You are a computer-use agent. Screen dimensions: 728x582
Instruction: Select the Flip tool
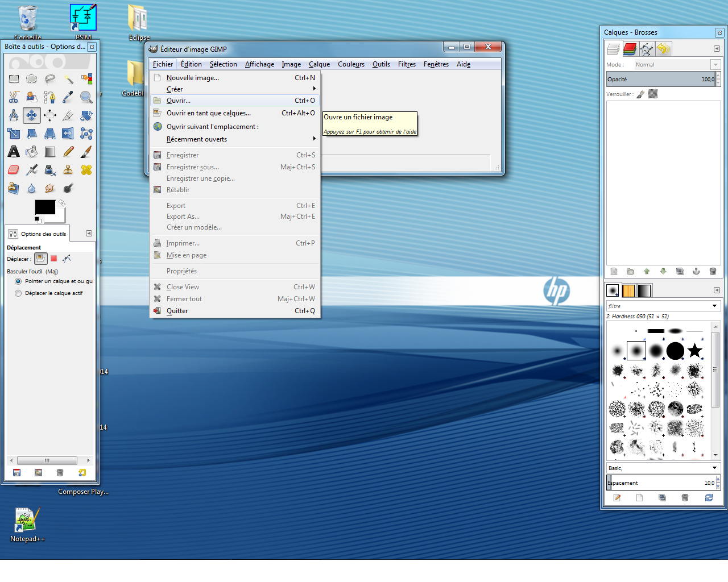(x=68, y=134)
